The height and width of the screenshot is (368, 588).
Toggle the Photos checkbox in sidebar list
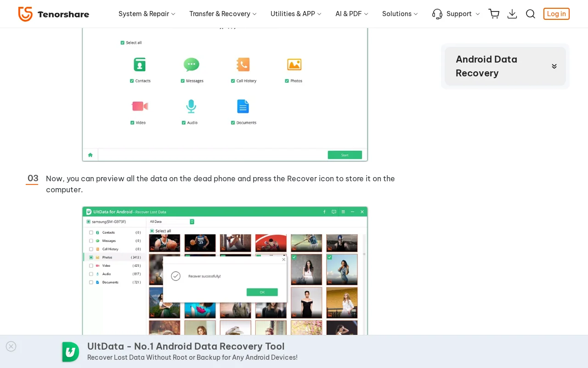(x=91, y=258)
